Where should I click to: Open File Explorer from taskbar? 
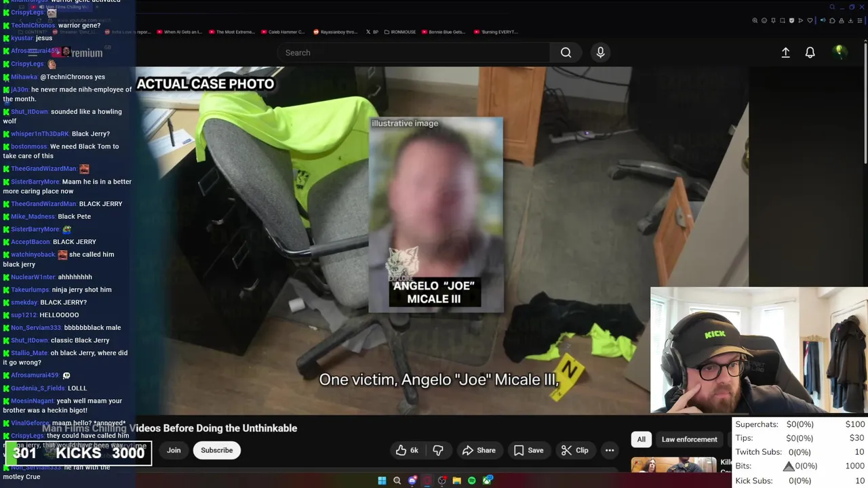coord(456,481)
